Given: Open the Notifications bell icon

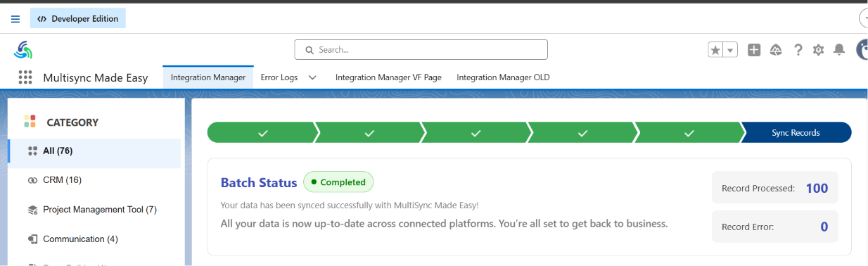Looking at the screenshot, I should (x=838, y=50).
